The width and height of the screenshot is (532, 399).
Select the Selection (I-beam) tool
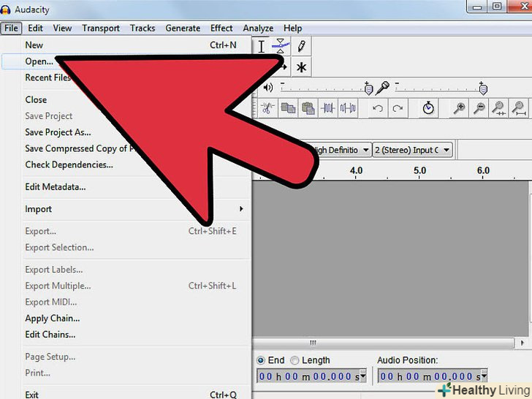coord(262,47)
